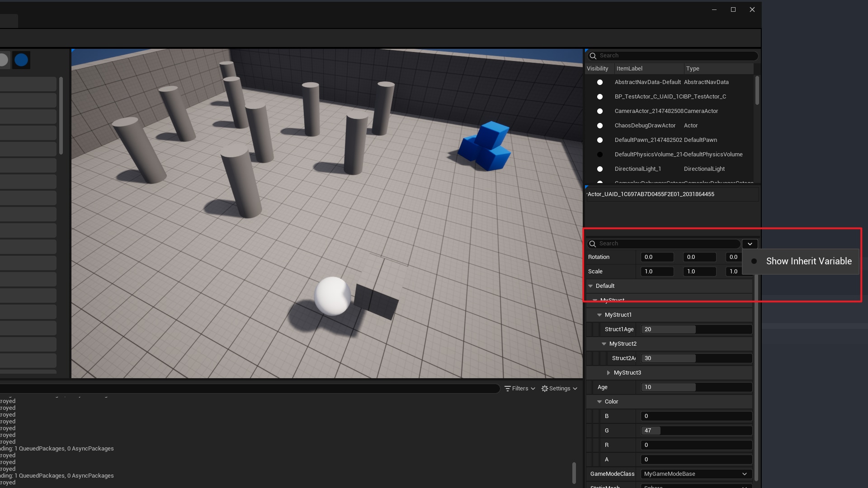Toggle visibility of CameraActor_2147482508
The width and height of the screenshot is (868, 488).
599,111
